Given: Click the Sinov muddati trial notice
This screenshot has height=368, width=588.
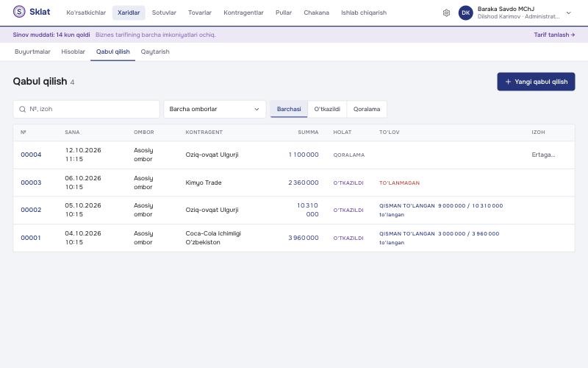Looking at the screenshot, I should [51, 35].
